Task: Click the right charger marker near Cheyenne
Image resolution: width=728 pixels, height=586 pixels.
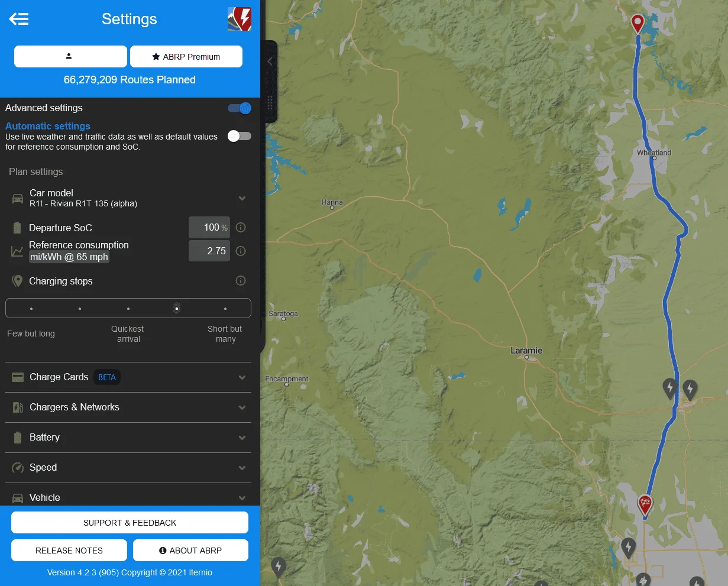Action: (690, 390)
